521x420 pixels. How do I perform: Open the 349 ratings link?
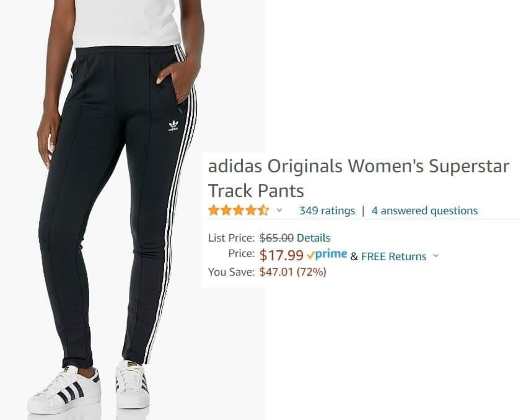pyautogui.click(x=327, y=211)
